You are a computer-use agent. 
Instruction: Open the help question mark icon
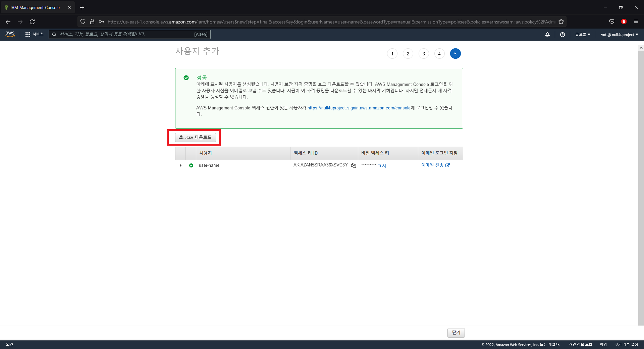562,35
